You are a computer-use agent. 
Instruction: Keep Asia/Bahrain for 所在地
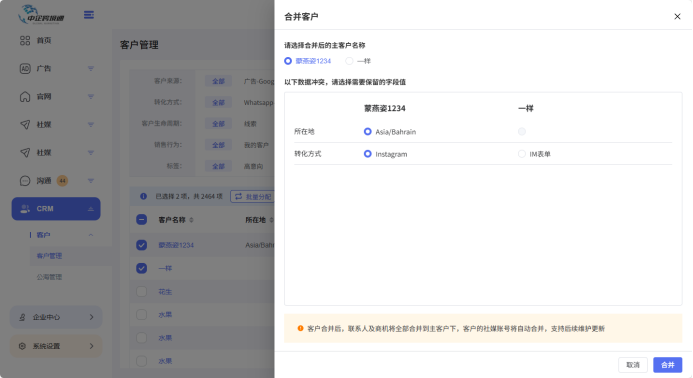click(367, 132)
